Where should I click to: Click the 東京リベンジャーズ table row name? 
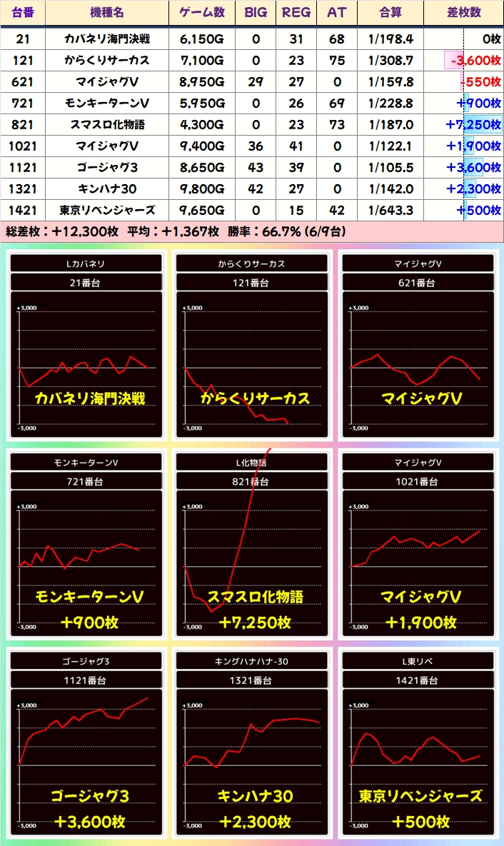click(107, 211)
